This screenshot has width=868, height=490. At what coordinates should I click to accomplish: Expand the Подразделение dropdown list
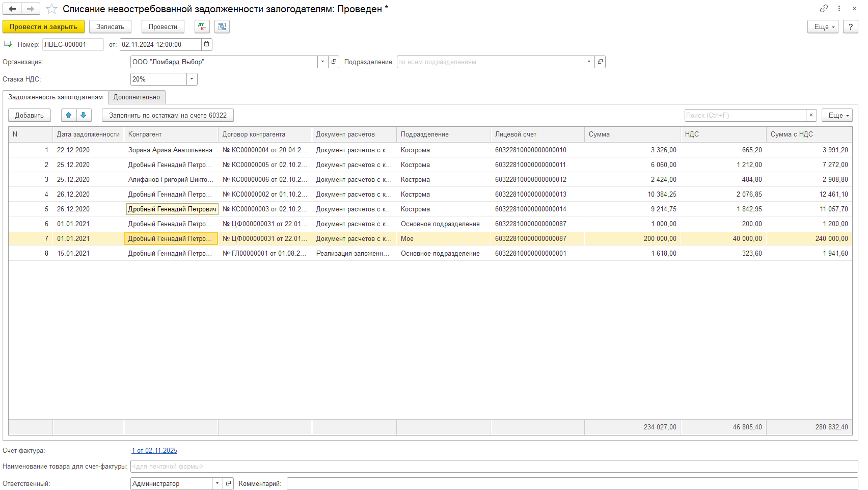[x=589, y=62]
